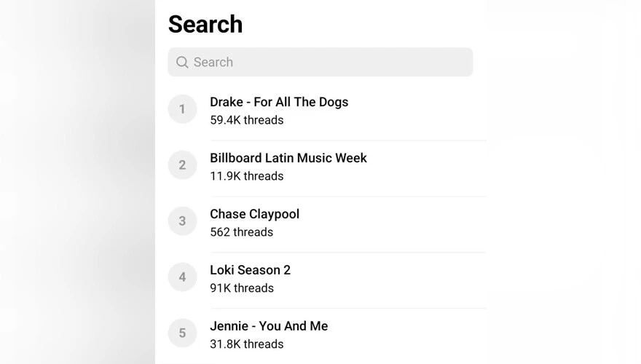Click the magnifying glass search icon
This screenshot has width=641, height=364.
pos(182,63)
